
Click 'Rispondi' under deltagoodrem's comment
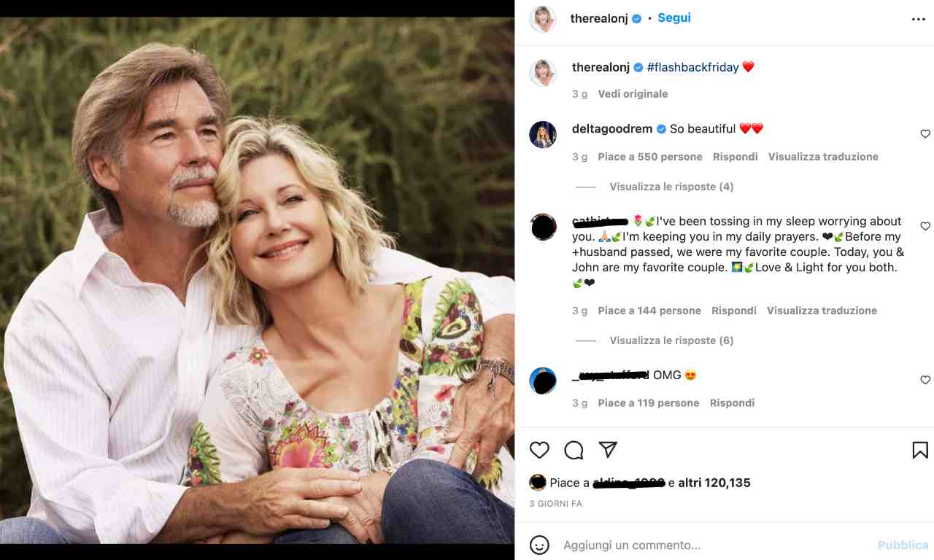pyautogui.click(x=735, y=157)
